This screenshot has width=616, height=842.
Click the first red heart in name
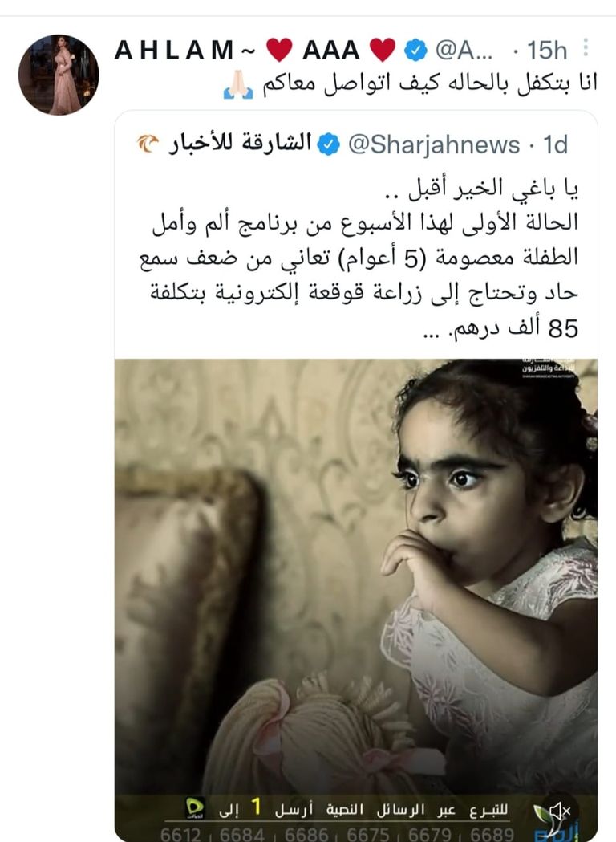pos(280,50)
